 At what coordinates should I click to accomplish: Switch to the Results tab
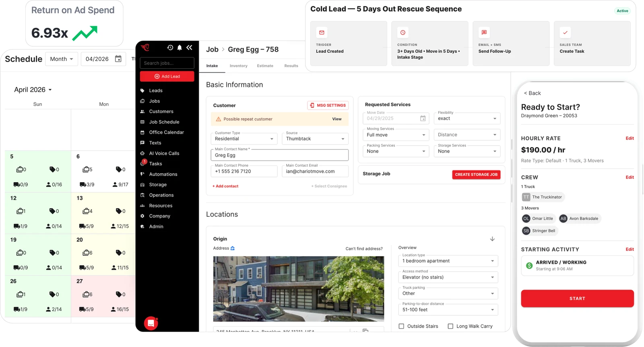291,66
